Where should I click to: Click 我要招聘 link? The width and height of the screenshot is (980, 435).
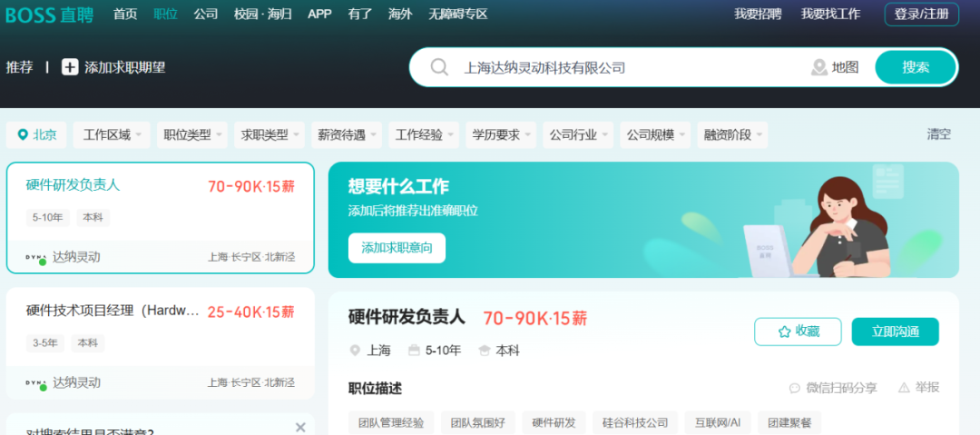[x=758, y=14]
